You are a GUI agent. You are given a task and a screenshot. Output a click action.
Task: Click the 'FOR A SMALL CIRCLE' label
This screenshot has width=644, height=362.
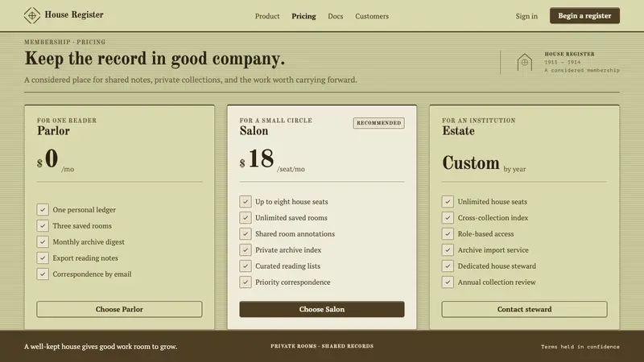click(275, 120)
